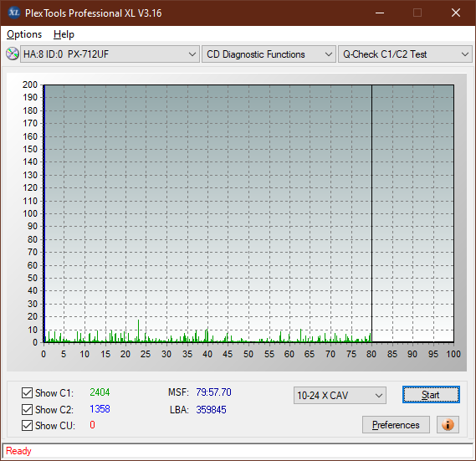Open the Options menu
The image size is (476, 461).
[24, 34]
